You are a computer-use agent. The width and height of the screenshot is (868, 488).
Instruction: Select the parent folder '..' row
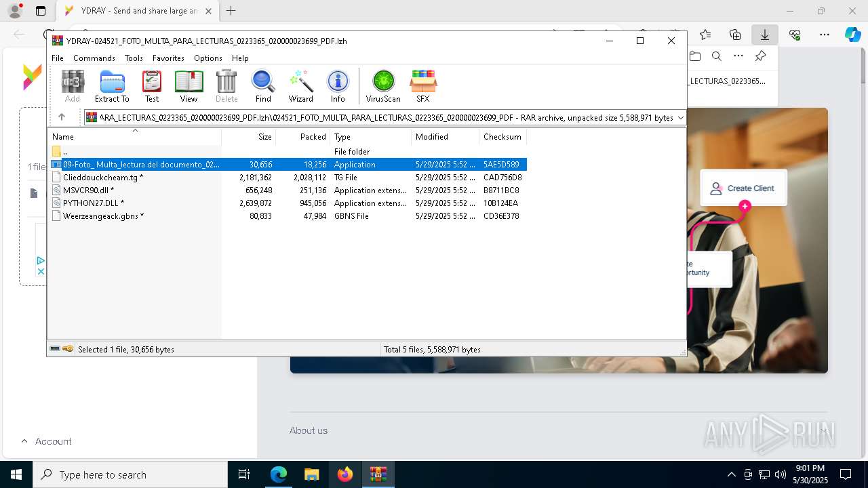tap(287, 152)
